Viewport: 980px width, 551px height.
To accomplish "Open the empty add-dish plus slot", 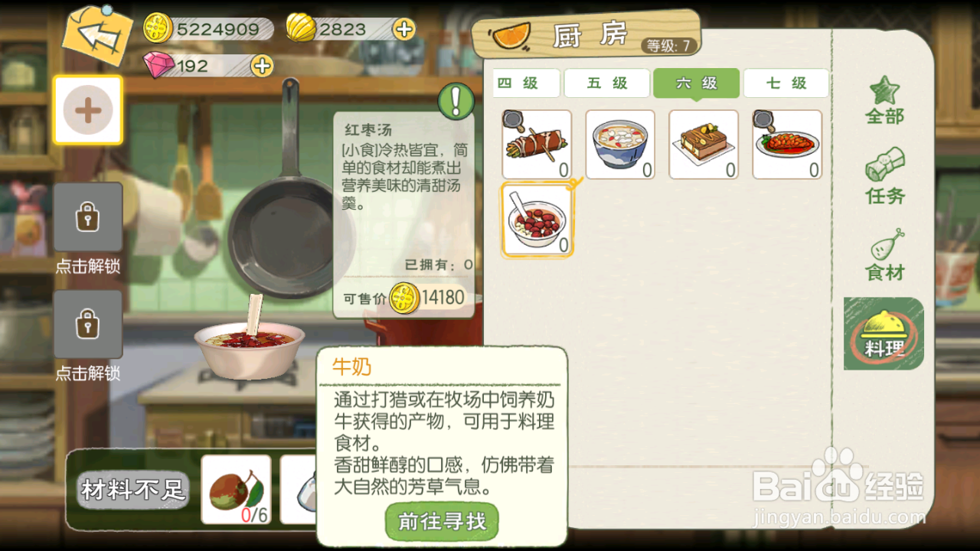I will [x=88, y=110].
